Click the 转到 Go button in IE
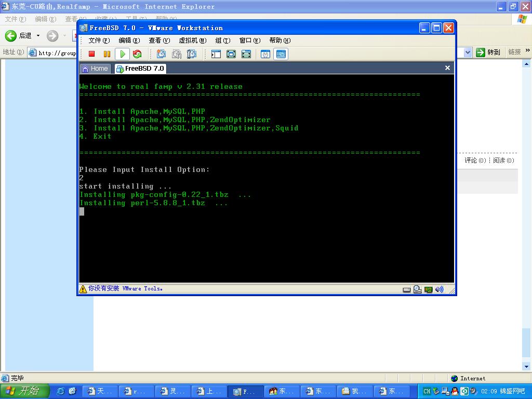The height and width of the screenshot is (399, 532). pyautogui.click(x=488, y=52)
